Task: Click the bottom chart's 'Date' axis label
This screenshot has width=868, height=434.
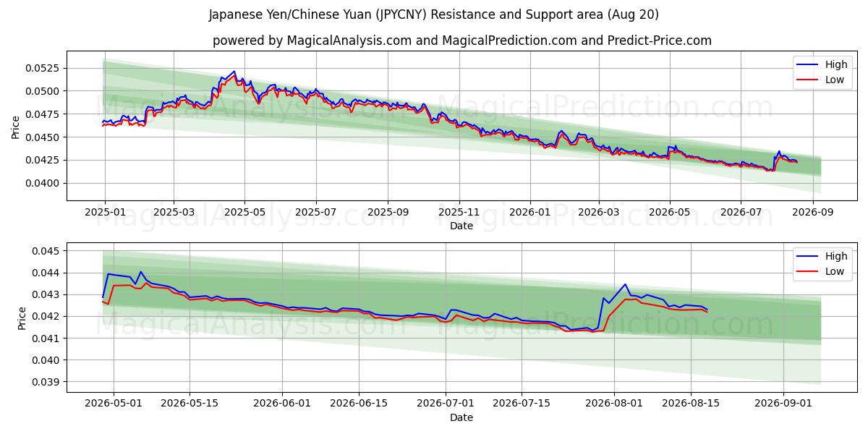Action: point(461,417)
